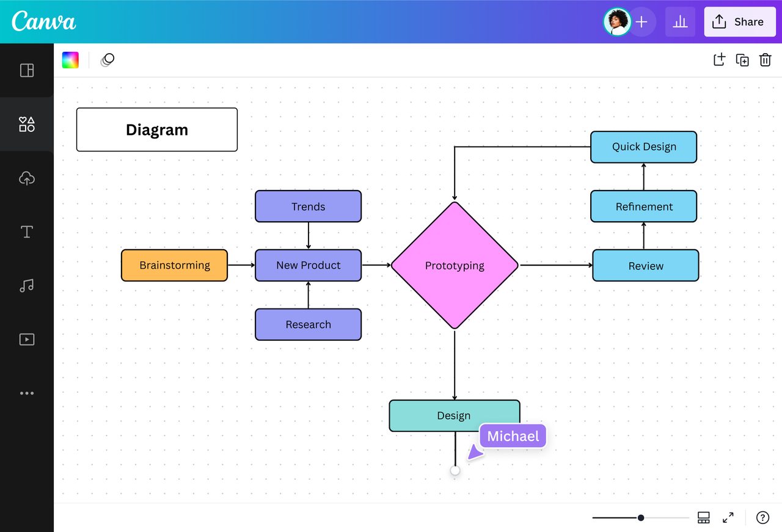This screenshot has height=532, width=782.
Task: Select the Text tool icon
Action: 27,231
